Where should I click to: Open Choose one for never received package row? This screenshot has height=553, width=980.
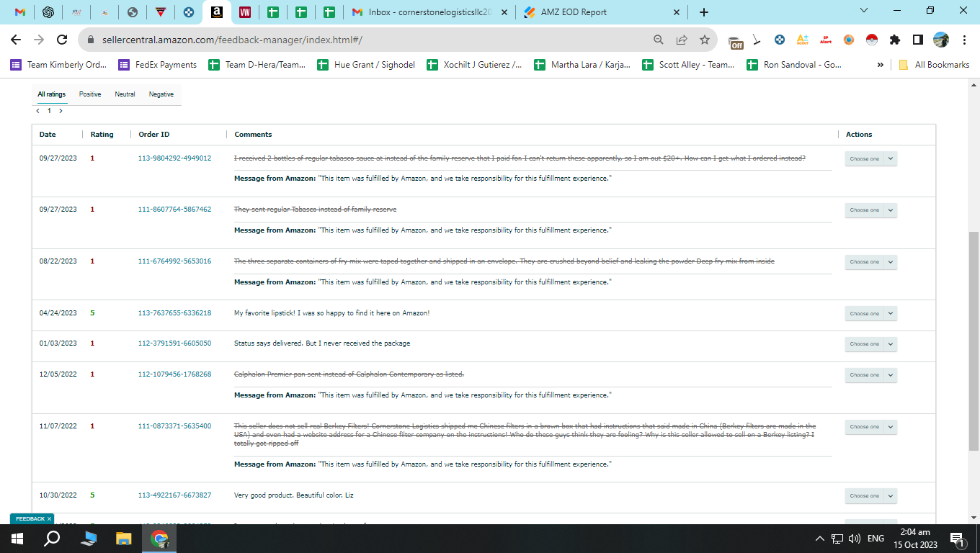[x=870, y=344]
